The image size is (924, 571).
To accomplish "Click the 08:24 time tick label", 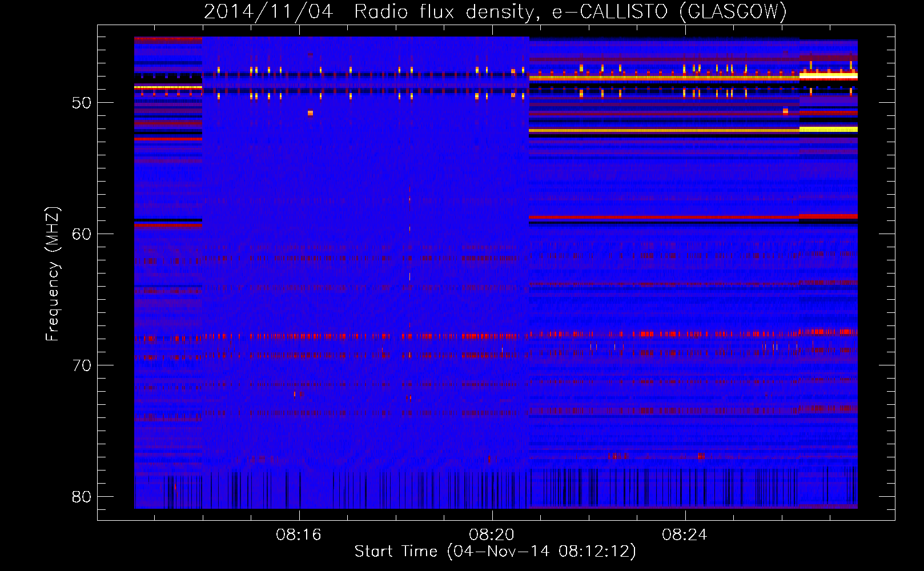I will (x=685, y=535).
